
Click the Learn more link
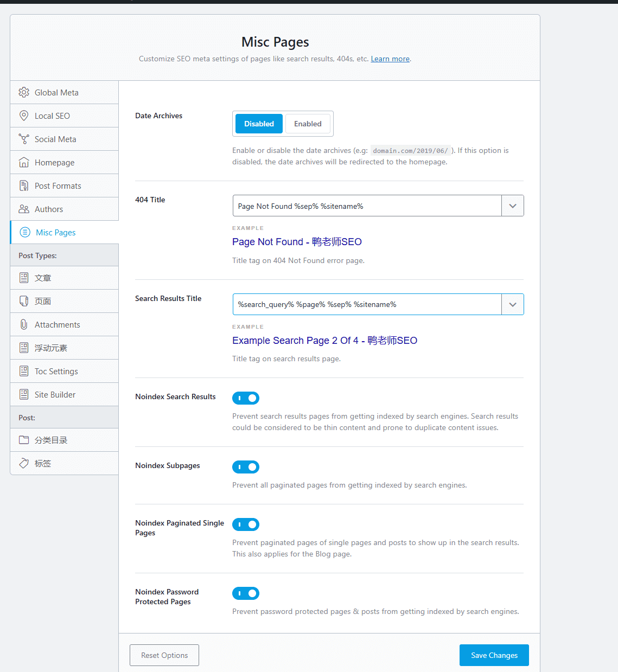tap(390, 59)
